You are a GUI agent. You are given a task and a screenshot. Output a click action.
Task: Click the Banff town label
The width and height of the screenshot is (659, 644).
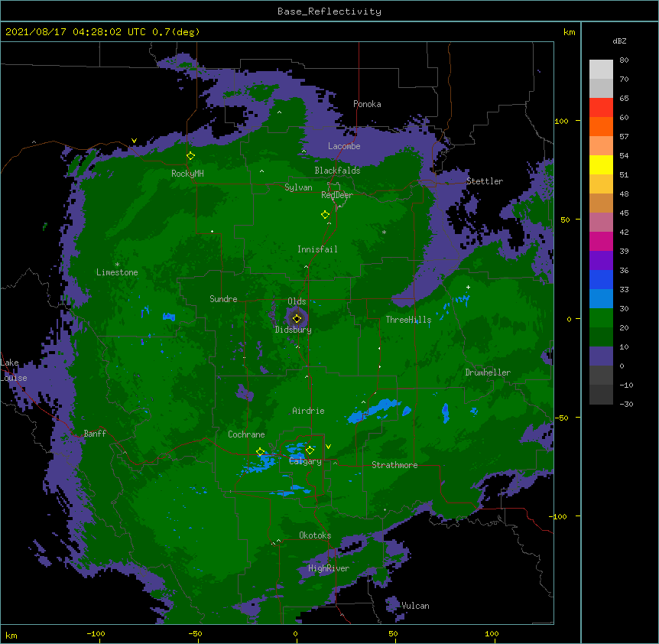95,434
